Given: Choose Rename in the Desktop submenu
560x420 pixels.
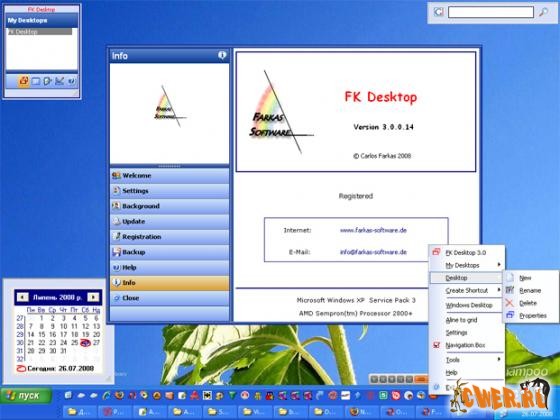Looking at the screenshot, I should click(530, 290).
